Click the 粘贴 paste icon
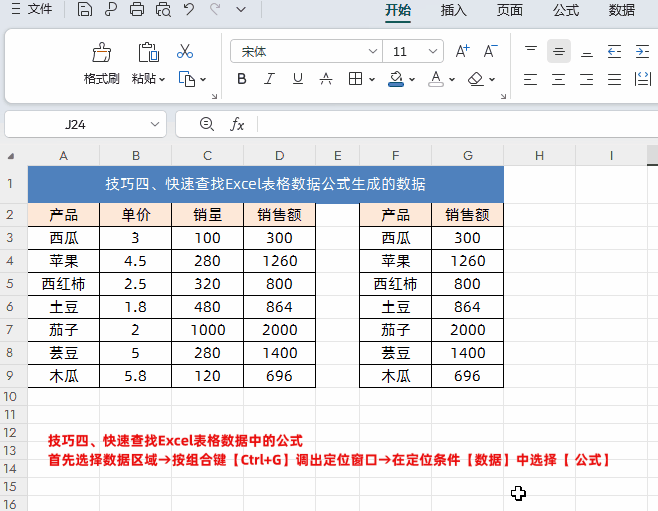The image size is (658, 511). click(x=149, y=52)
